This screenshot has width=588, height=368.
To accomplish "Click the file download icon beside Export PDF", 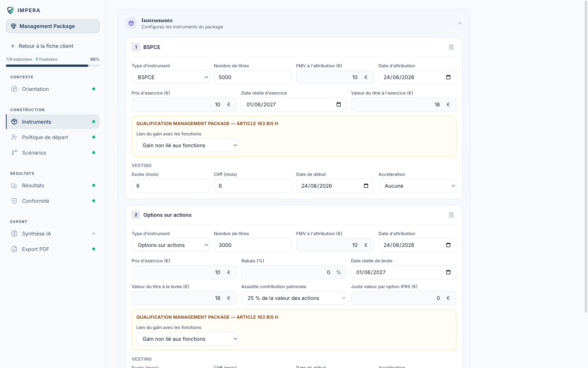I will coord(14,249).
